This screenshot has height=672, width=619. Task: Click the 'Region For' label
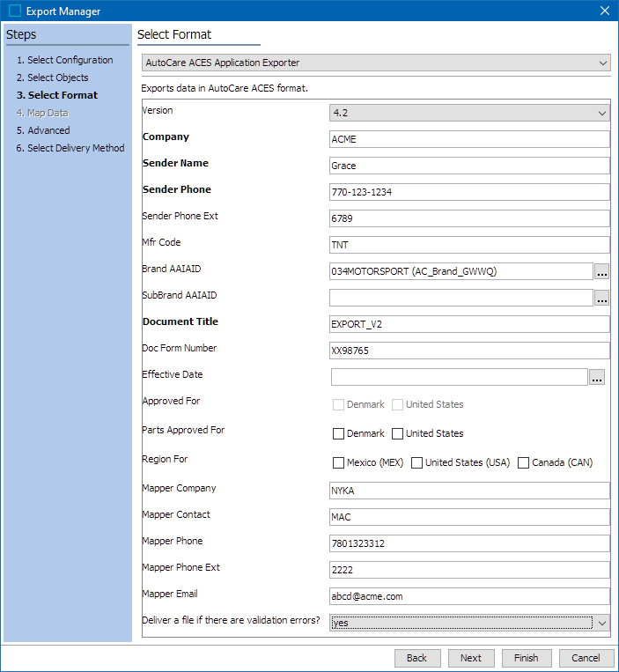165,459
